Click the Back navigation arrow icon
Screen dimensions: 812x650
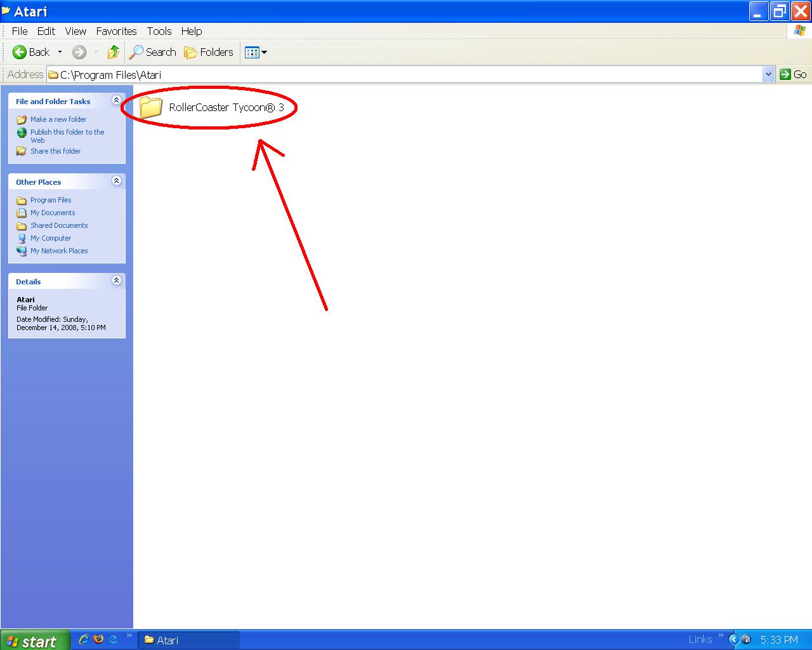[20, 52]
